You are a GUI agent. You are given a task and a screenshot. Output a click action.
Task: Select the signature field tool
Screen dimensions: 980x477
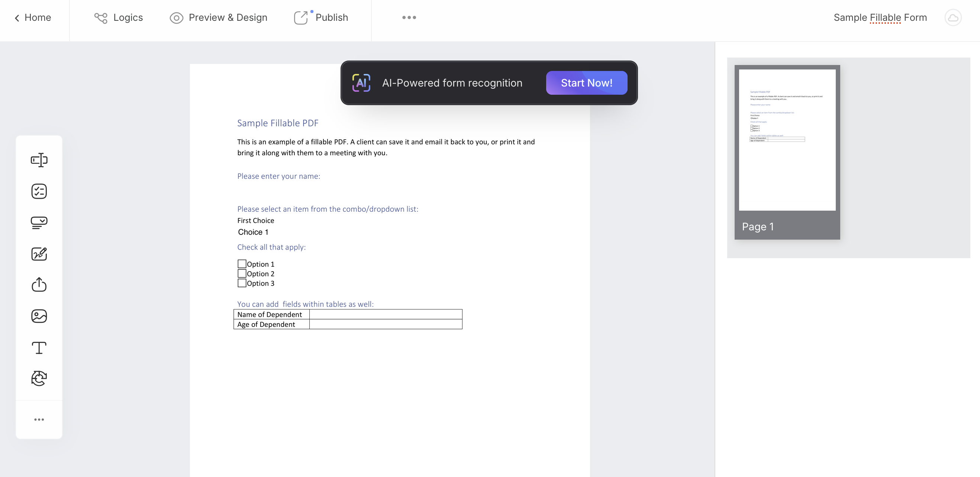(39, 254)
